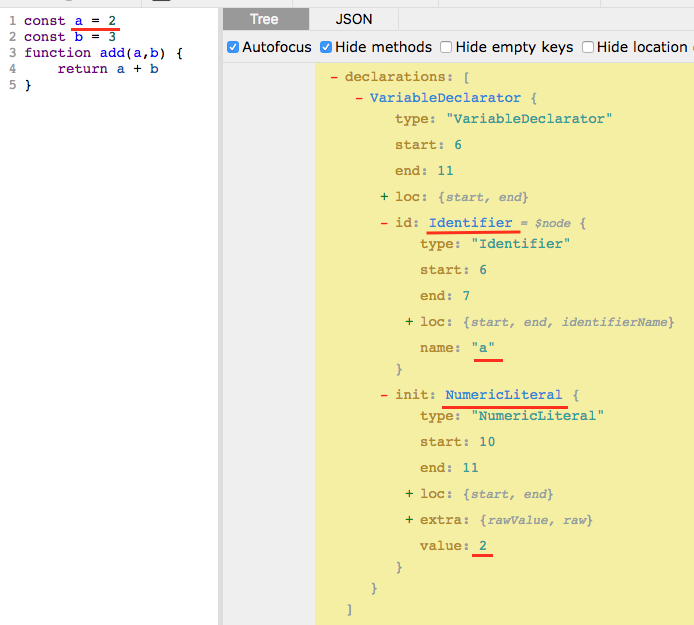Switch to the Tree tab
Viewport: 694px width, 625px height.
point(266,19)
